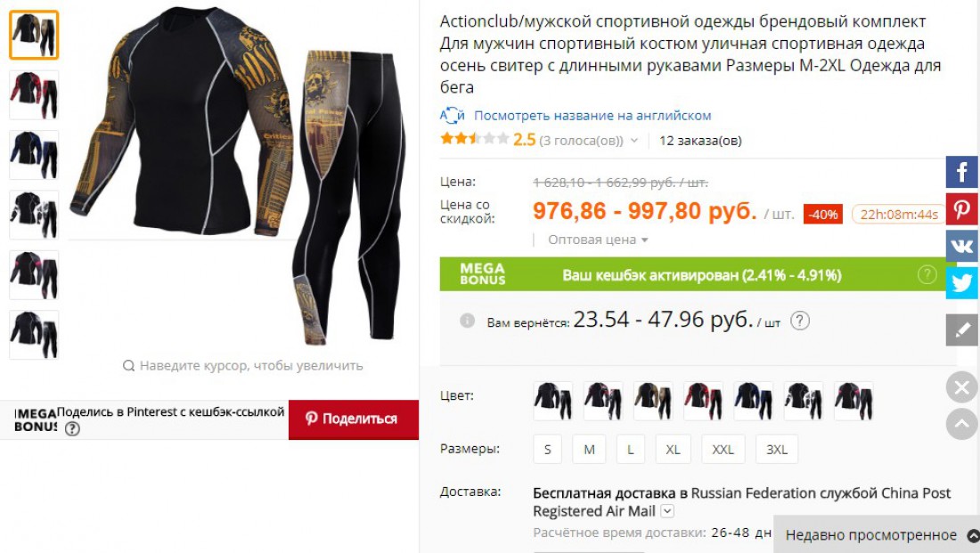Select the first color variant swatch

click(553, 401)
